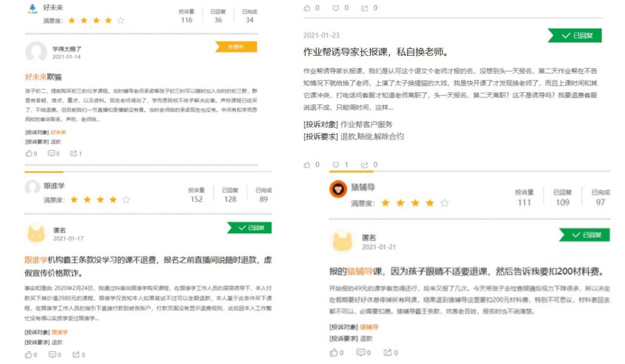Click the 已回复 badge beside 2021-01-23
Screen dimensions: 625x364
575,35
